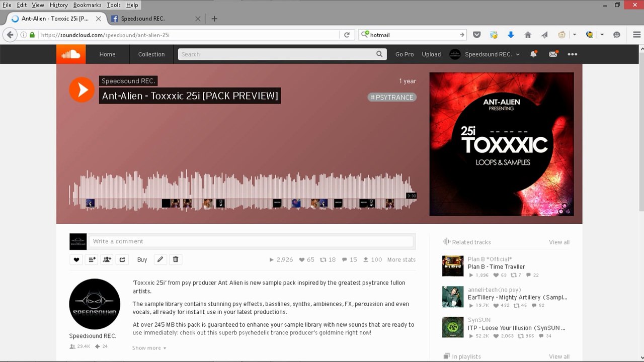Go back with the browser back arrow
Screen dimensions: 644x362
click(10, 35)
